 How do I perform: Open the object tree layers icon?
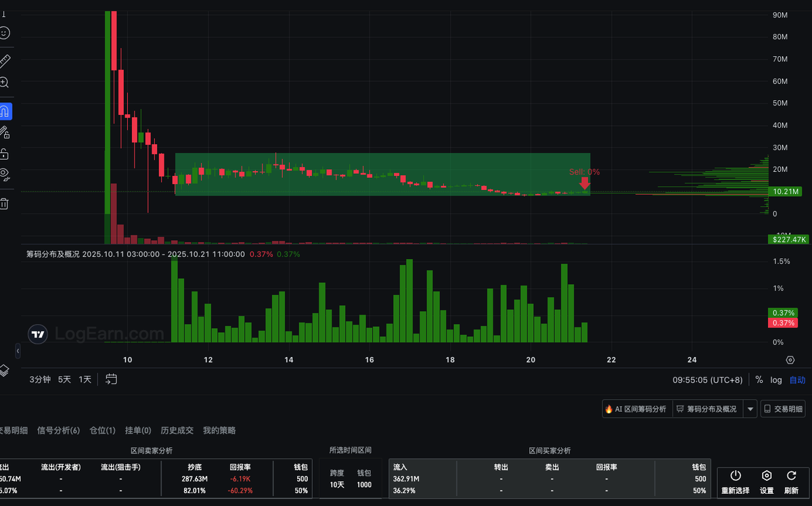[4, 370]
